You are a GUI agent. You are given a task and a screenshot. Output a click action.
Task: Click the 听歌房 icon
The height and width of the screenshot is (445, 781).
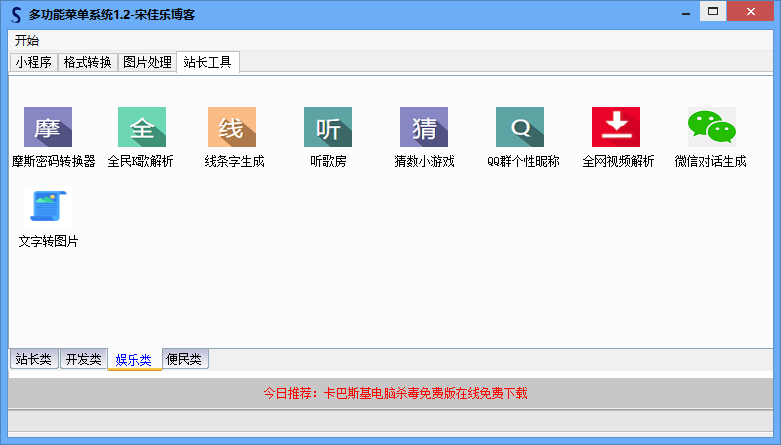coord(327,128)
